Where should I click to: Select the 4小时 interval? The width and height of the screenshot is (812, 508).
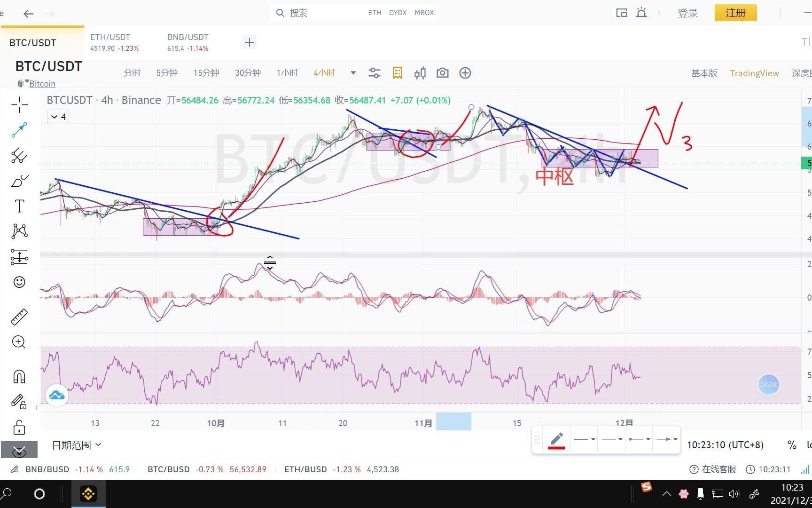[324, 73]
